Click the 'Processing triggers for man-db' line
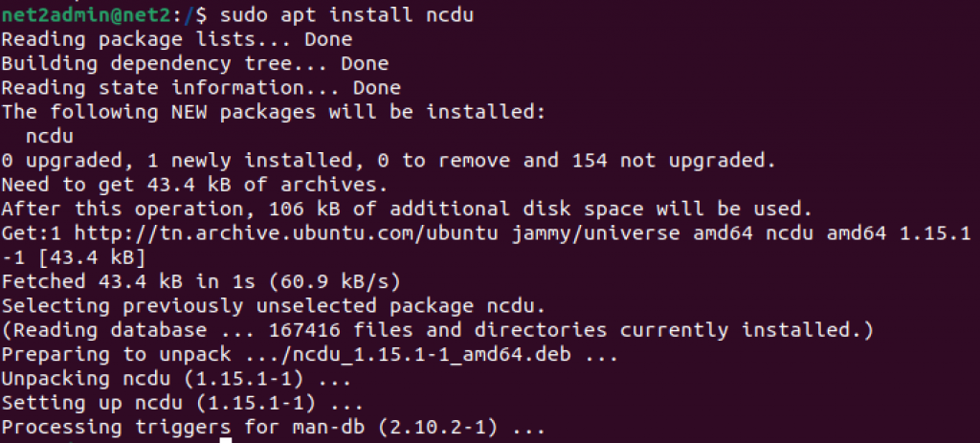This screenshot has height=443, width=980. pyautogui.click(x=273, y=428)
